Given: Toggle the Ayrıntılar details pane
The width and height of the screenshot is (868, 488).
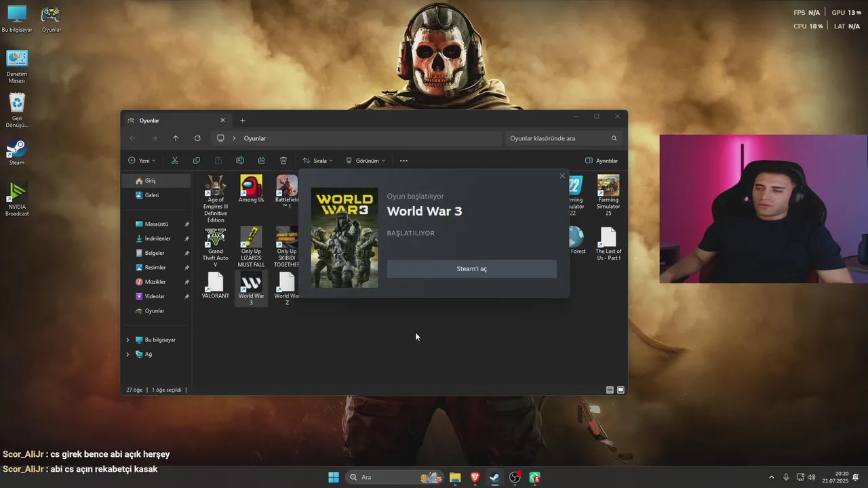Looking at the screenshot, I should coord(601,161).
